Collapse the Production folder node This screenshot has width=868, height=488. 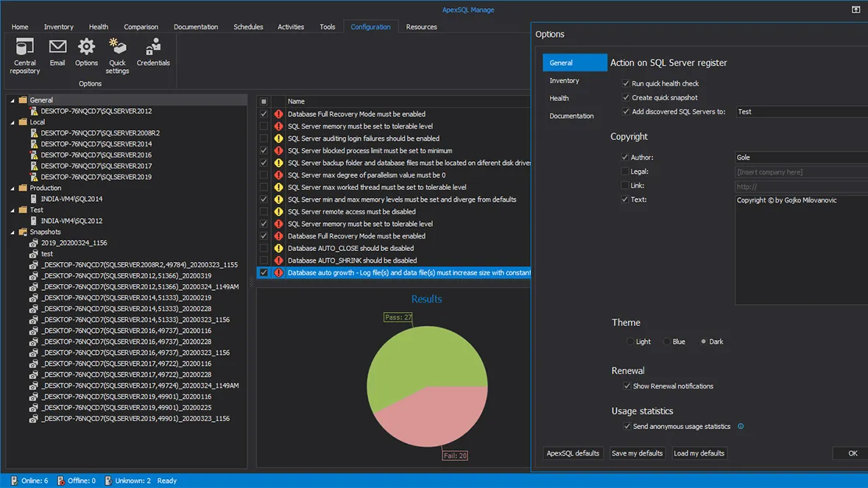13,188
